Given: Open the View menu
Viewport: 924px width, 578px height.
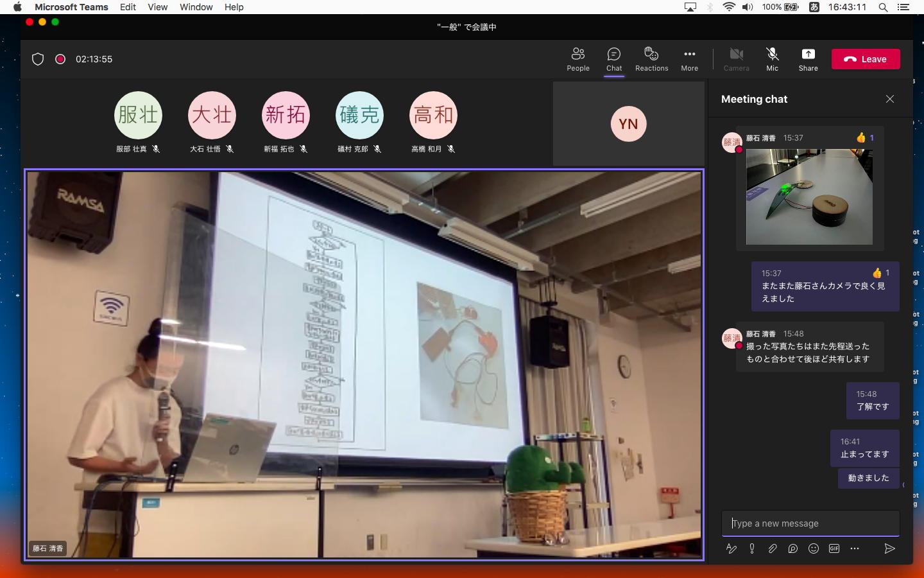Looking at the screenshot, I should click(157, 7).
